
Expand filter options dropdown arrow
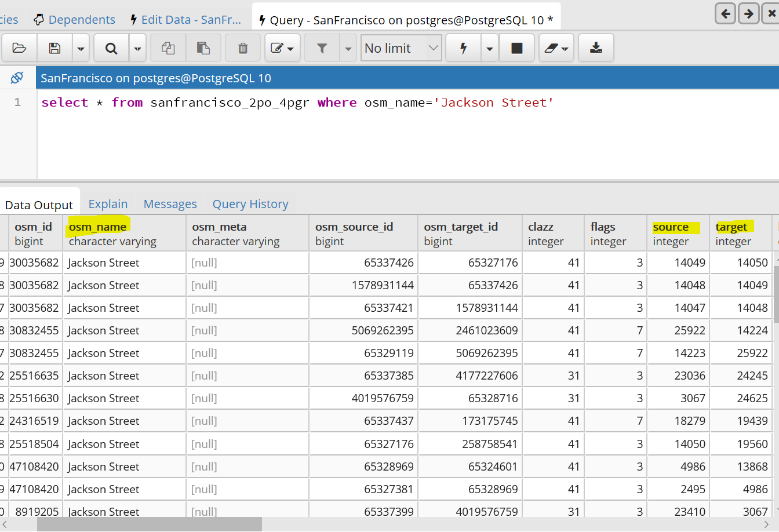pos(348,48)
